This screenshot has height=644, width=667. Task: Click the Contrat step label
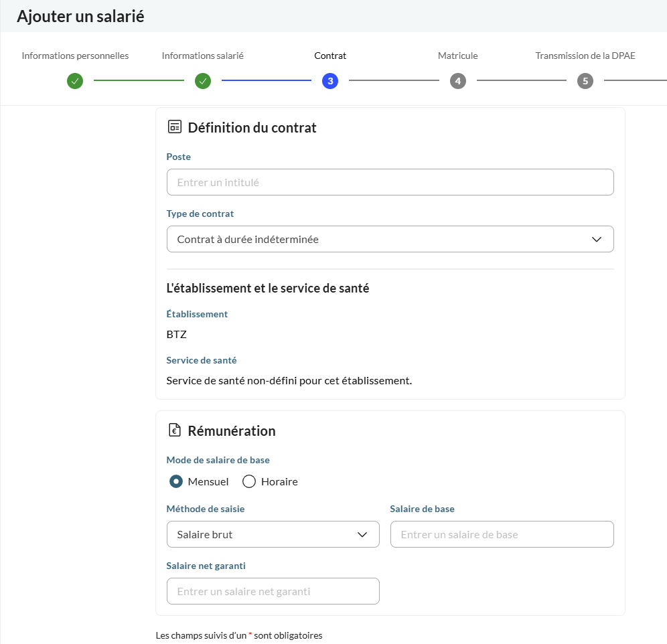[x=330, y=56]
